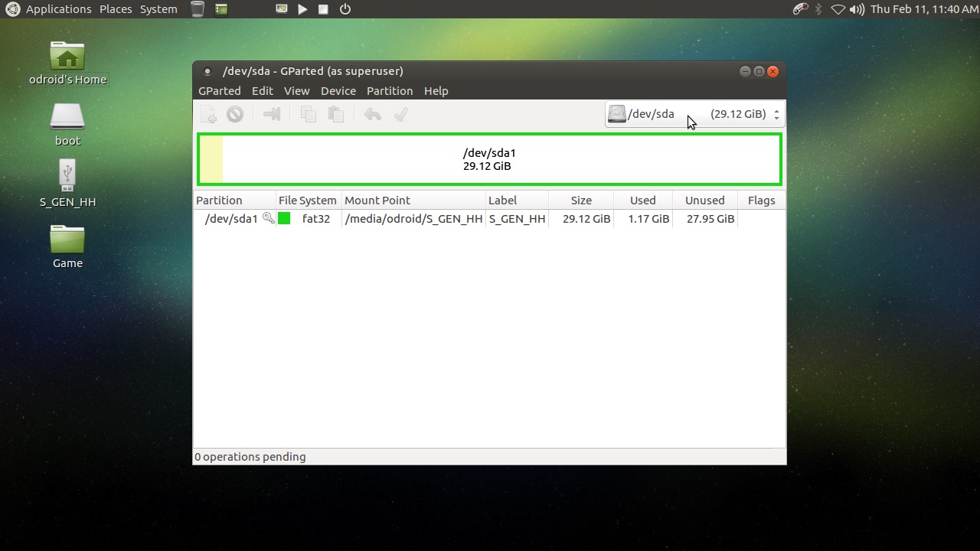
Task: Click the File System column header
Action: [x=307, y=201]
